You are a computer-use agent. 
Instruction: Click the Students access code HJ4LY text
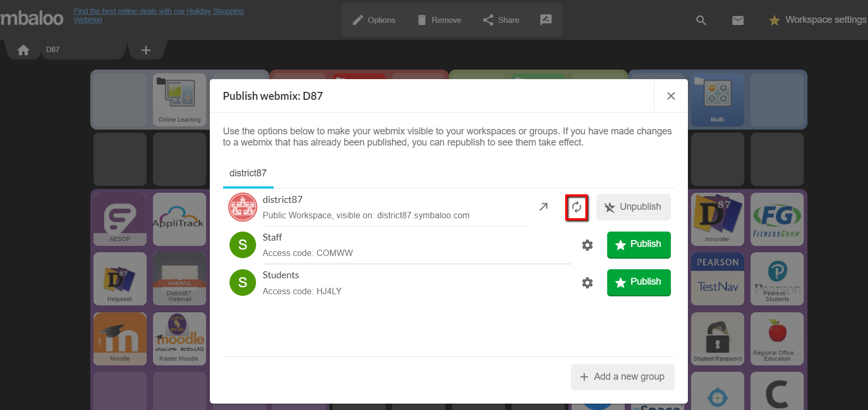point(302,291)
